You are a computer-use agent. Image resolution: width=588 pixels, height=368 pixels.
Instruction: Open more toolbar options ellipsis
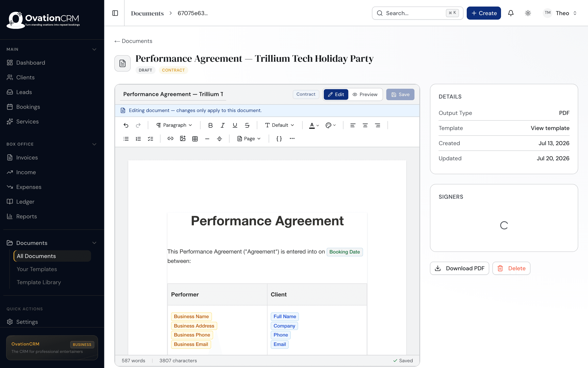(292, 138)
